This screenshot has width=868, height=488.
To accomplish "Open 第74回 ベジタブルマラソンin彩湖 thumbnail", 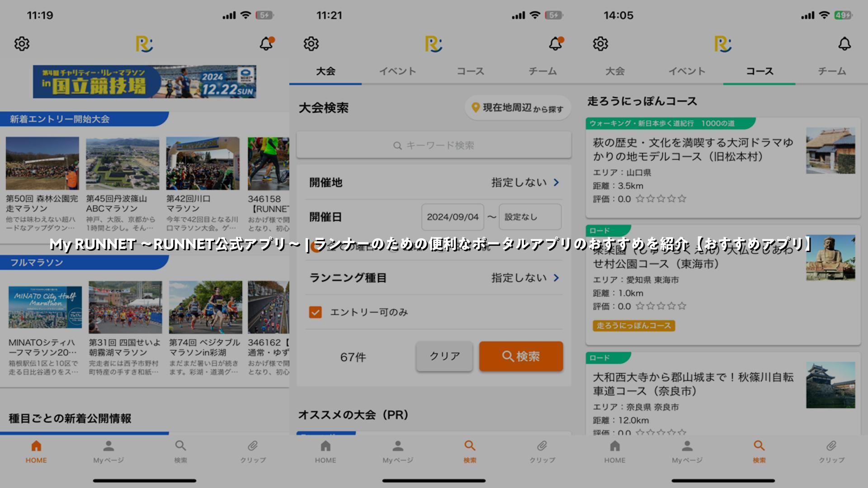I will point(206,307).
